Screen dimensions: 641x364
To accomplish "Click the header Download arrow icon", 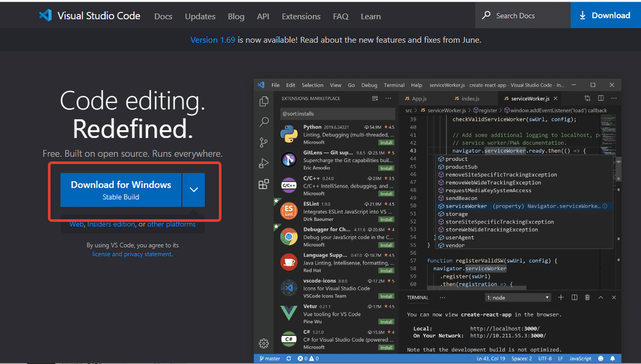I will point(582,15).
